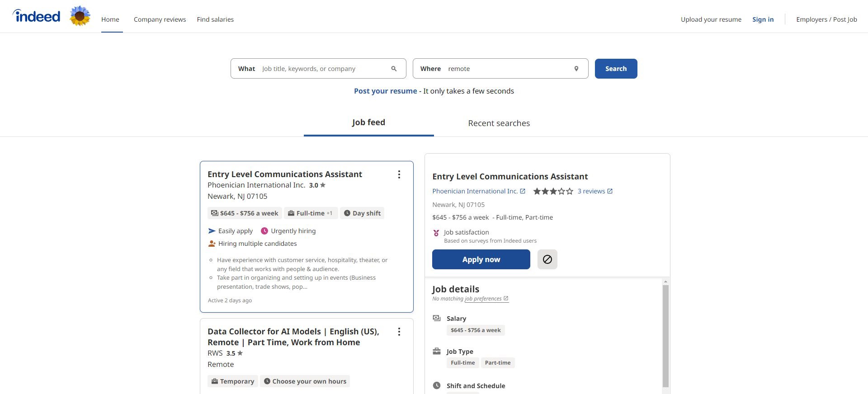Open the Home navigation tab
The image size is (868, 394).
click(x=110, y=19)
